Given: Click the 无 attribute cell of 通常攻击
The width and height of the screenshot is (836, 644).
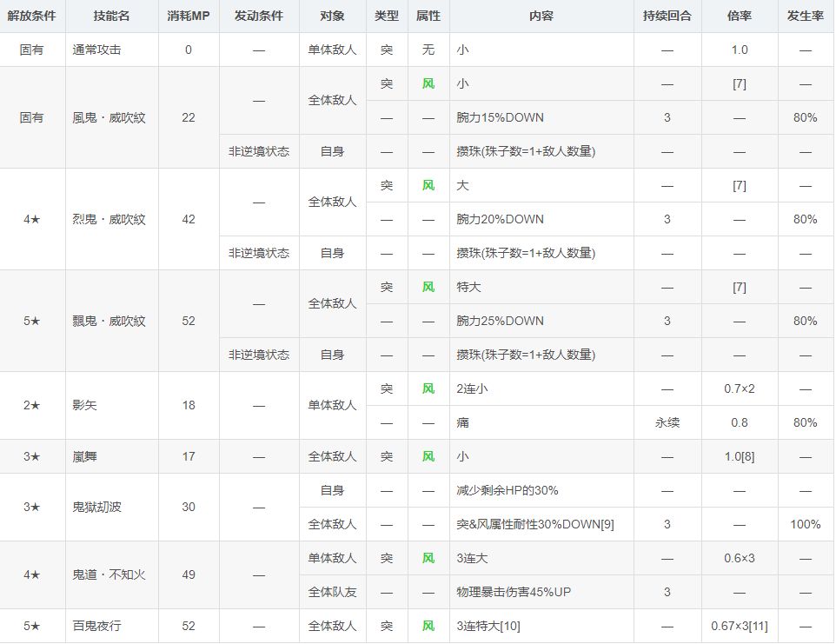Looking at the screenshot, I should click(428, 50).
